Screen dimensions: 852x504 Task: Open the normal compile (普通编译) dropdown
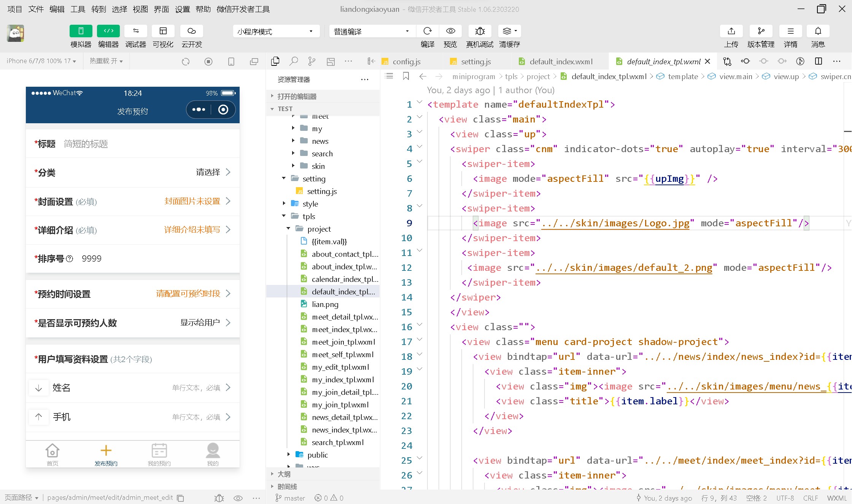click(x=371, y=32)
